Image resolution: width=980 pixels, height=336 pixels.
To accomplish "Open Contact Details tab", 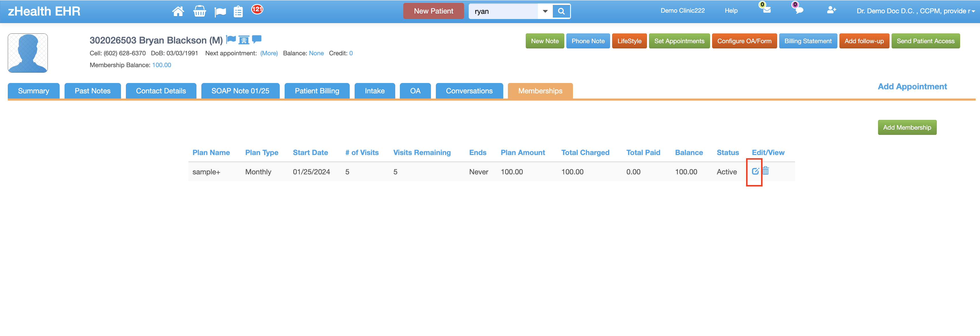I will 161,91.
